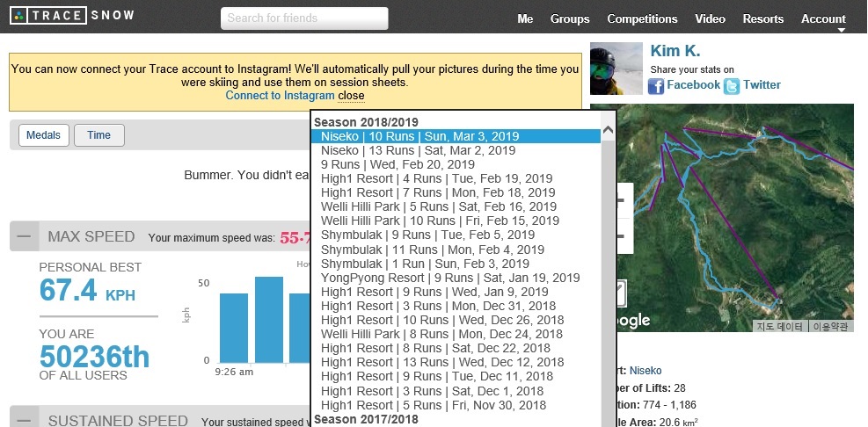Open the Account dropdown menu
Image resolution: width=868 pixels, height=427 pixels.
point(823,18)
